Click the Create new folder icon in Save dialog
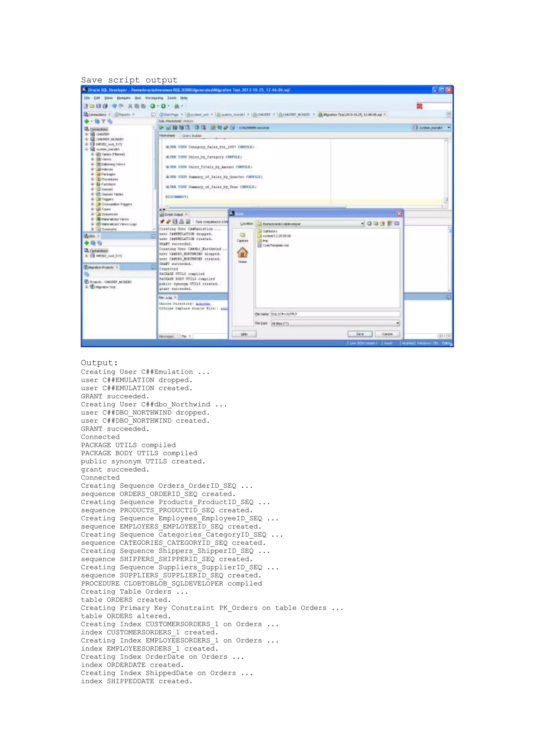Screen dimensions: 535x756 point(382,223)
